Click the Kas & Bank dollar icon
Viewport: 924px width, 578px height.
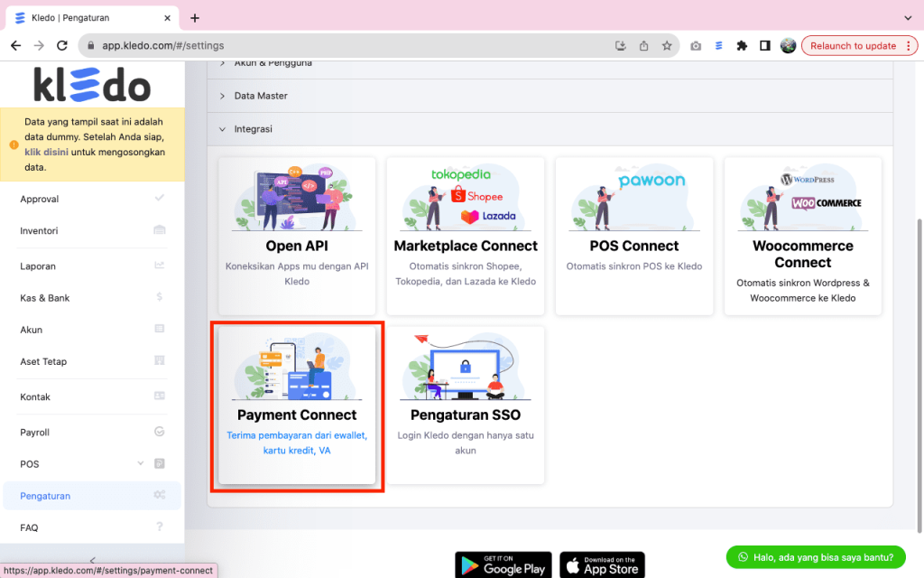click(159, 296)
